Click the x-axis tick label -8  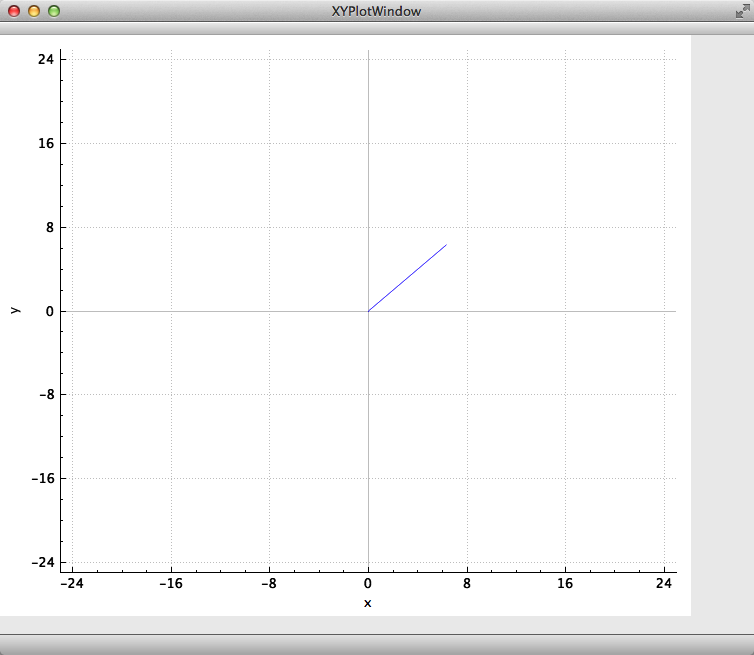tap(269, 583)
